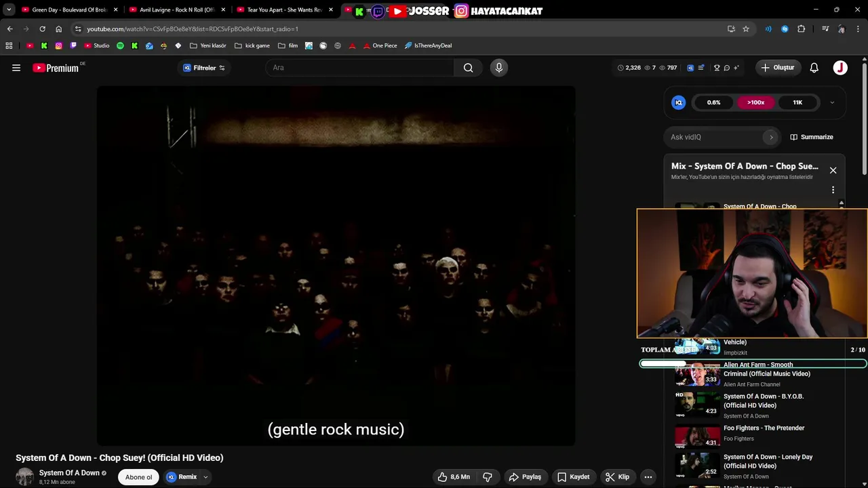868x488 pixels.
Task: Go to the browser home page
Action: click(x=58, y=29)
